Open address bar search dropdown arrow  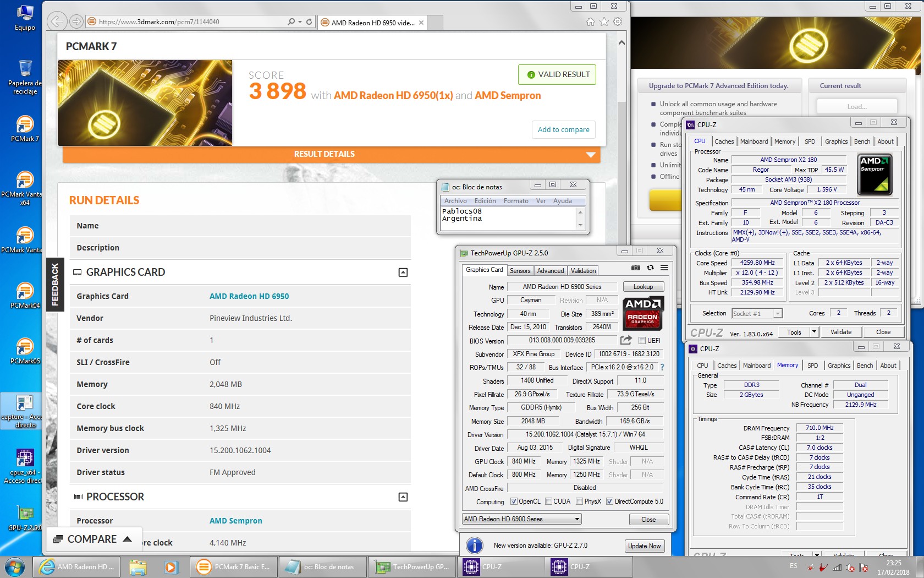(x=300, y=22)
